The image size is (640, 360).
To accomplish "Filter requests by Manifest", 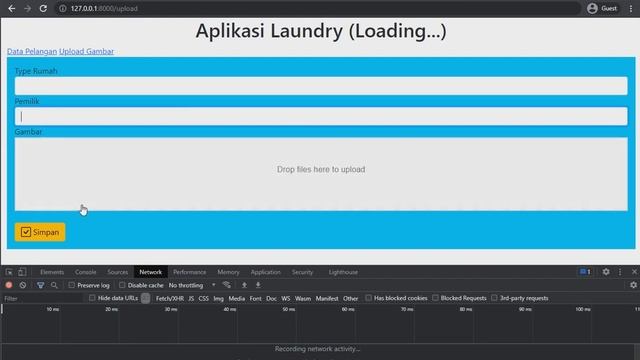I will 327,298.
